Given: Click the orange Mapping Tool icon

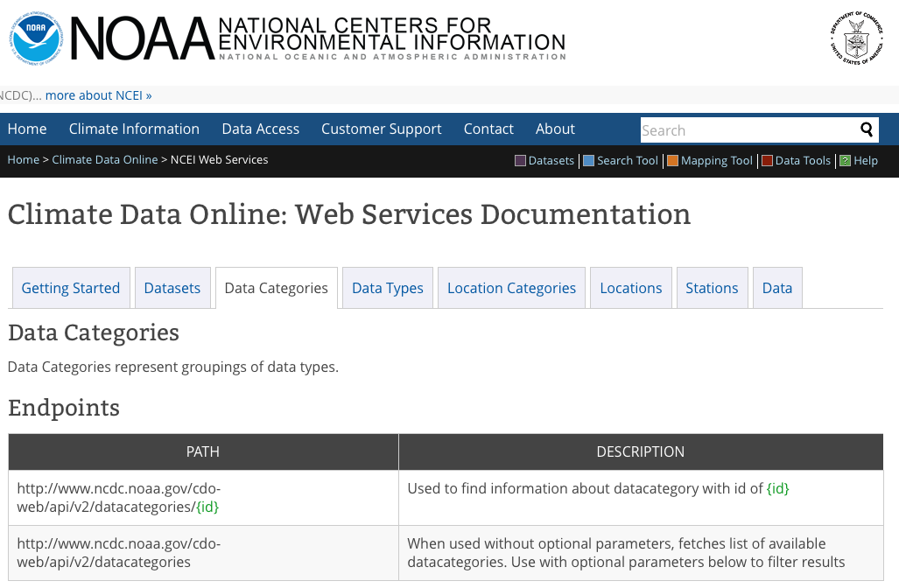Looking at the screenshot, I should coord(672,161).
